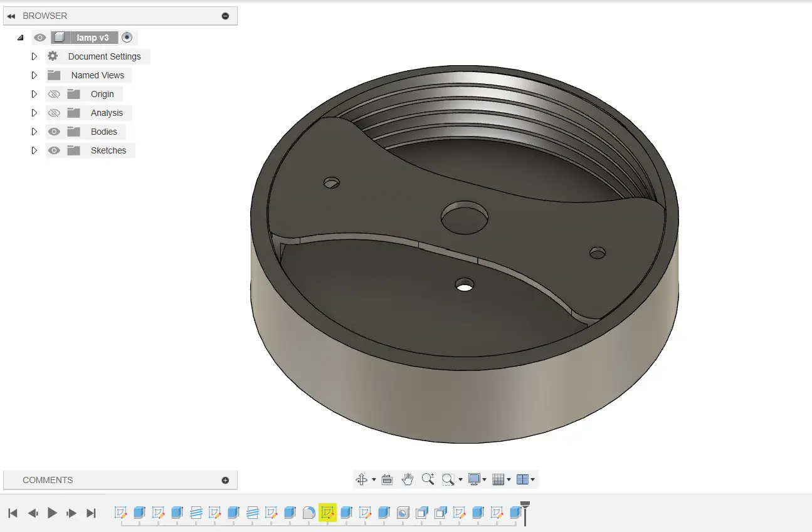Screen dimensions: 812x532
Task: Select the lamp v3 component name
Action: [x=93, y=38]
